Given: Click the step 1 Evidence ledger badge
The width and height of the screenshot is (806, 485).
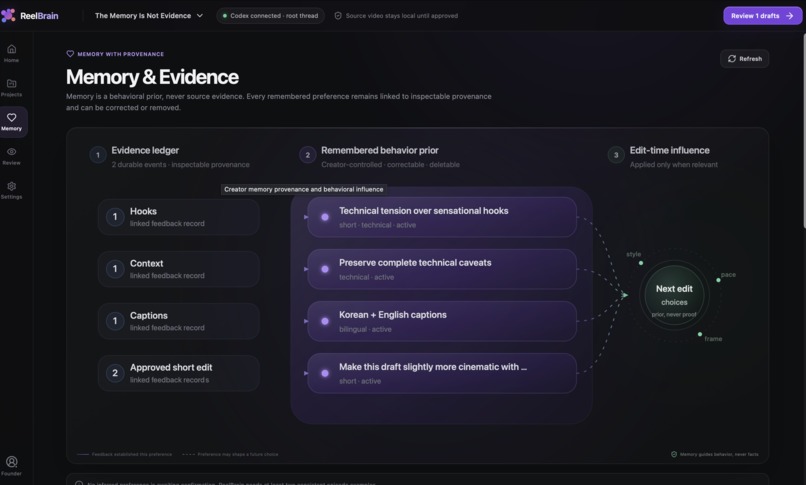Looking at the screenshot, I should click(98, 155).
